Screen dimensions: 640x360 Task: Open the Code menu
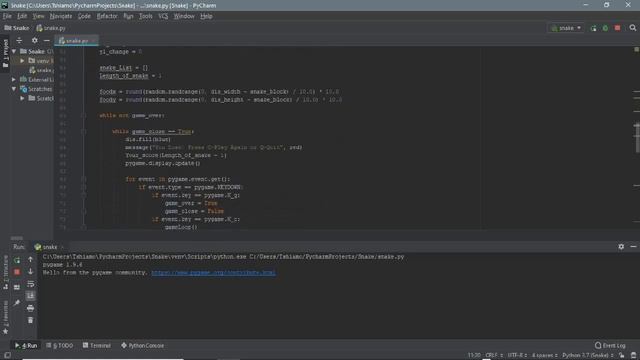coord(84,16)
